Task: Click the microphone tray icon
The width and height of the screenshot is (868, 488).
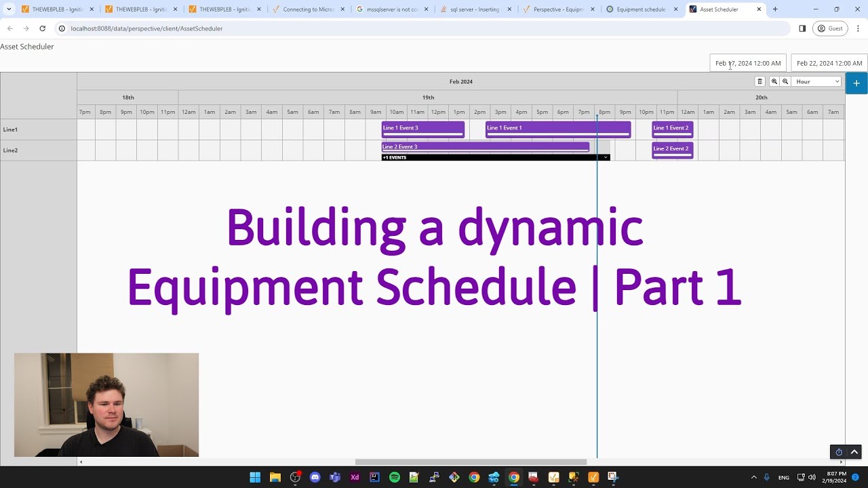Action: pos(767,477)
